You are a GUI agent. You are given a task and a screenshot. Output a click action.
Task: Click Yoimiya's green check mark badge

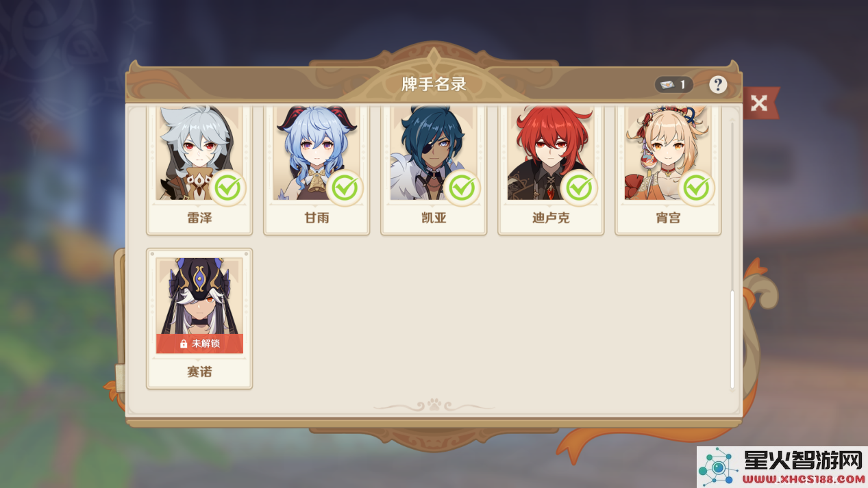pyautogui.click(x=697, y=188)
